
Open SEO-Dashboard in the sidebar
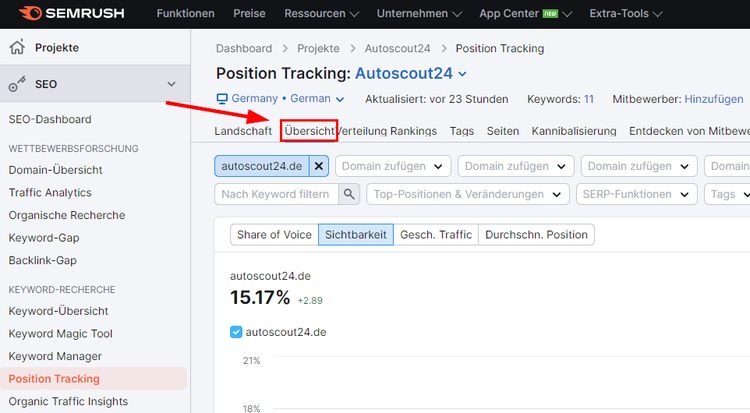[50, 119]
